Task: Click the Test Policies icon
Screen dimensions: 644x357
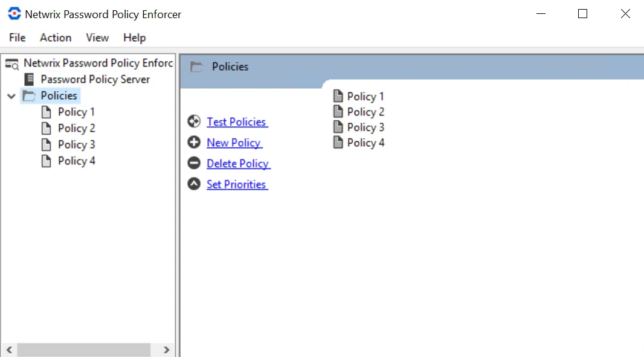Action: click(194, 121)
